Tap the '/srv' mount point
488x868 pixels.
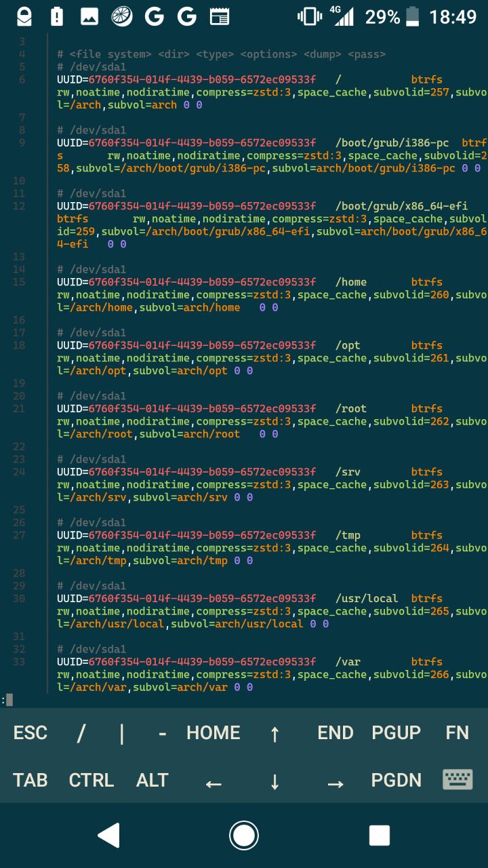click(348, 472)
